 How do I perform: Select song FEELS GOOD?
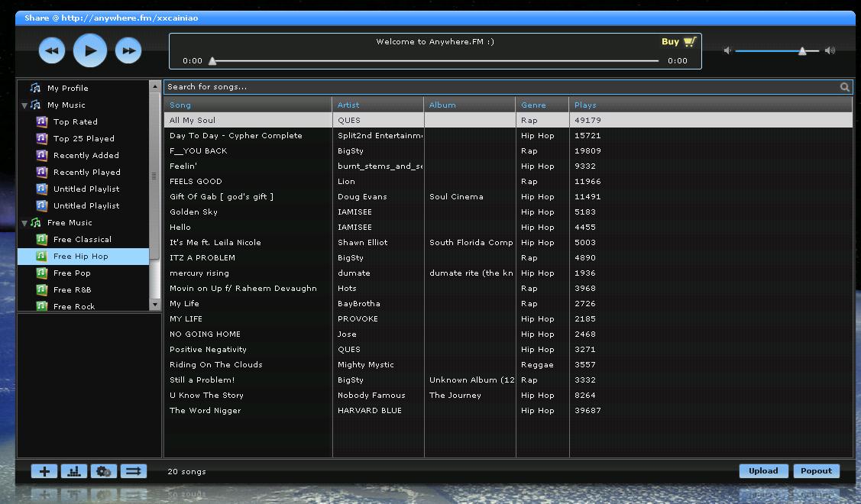[508, 181]
